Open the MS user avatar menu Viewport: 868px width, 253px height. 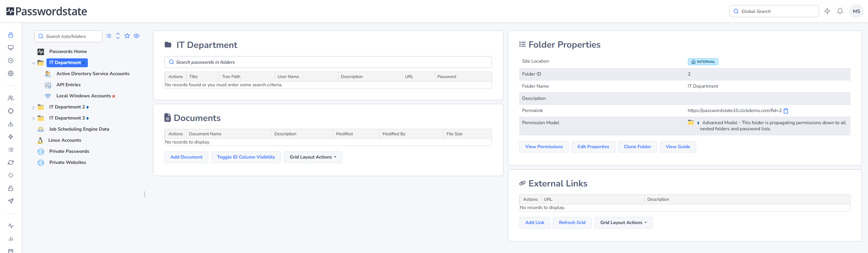856,11
